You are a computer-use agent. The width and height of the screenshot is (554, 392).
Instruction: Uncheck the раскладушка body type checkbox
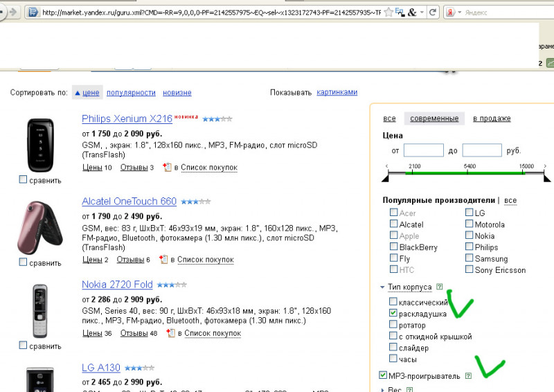(393, 313)
